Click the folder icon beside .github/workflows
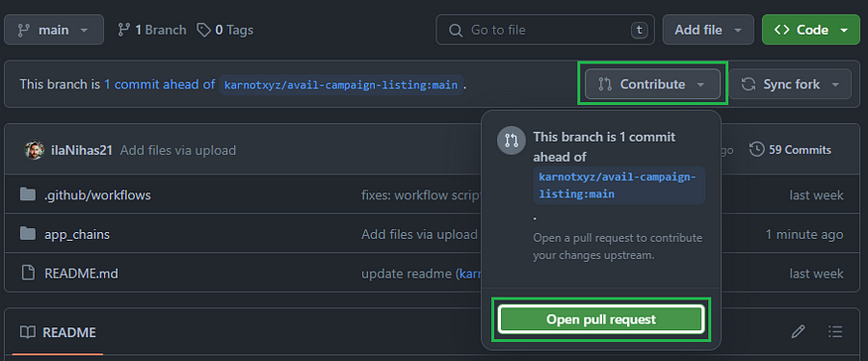The image size is (868, 361). (x=27, y=194)
